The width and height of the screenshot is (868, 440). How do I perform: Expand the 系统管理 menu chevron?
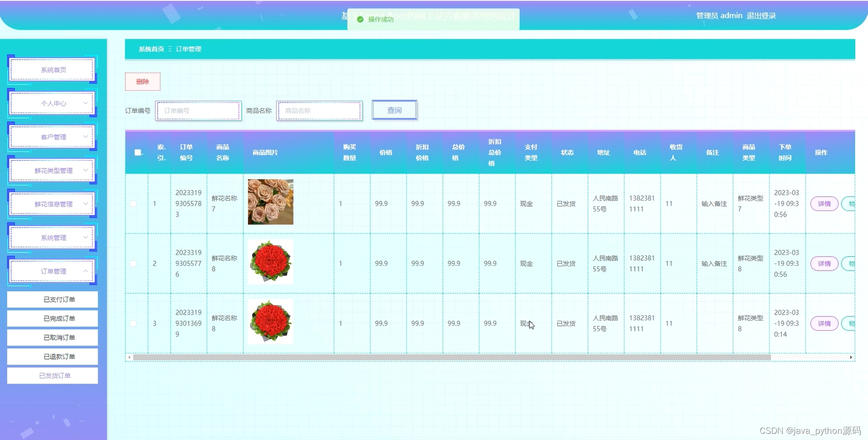tap(86, 238)
